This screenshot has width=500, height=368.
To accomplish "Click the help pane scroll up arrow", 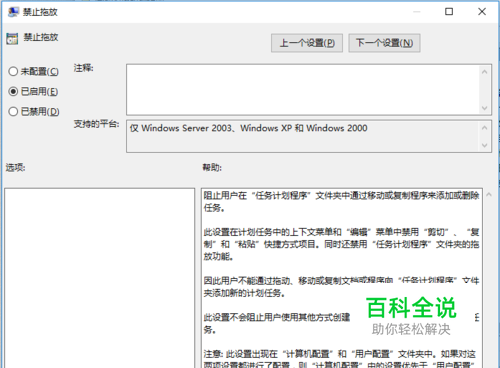I will [489, 195].
